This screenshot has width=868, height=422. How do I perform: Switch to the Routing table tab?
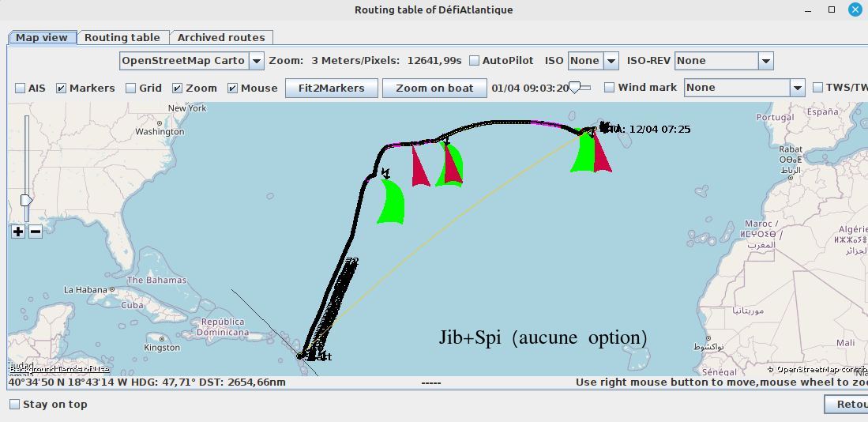coord(122,37)
